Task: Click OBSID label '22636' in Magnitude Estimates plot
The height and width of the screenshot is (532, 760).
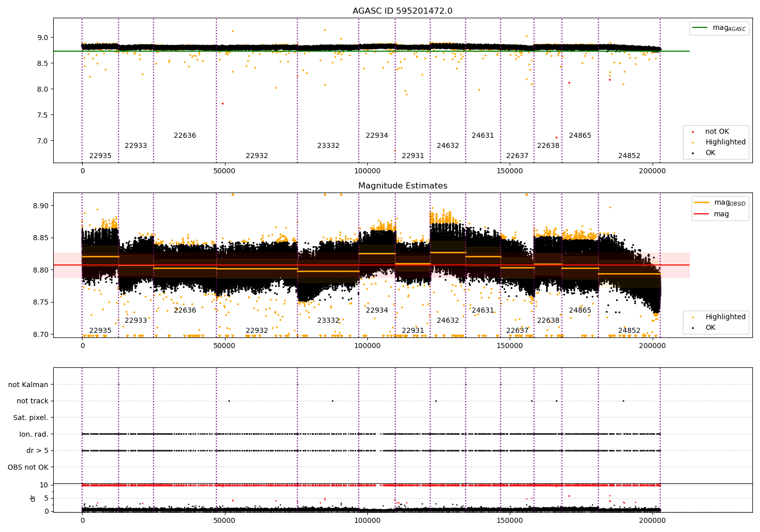Action: pyautogui.click(x=185, y=311)
